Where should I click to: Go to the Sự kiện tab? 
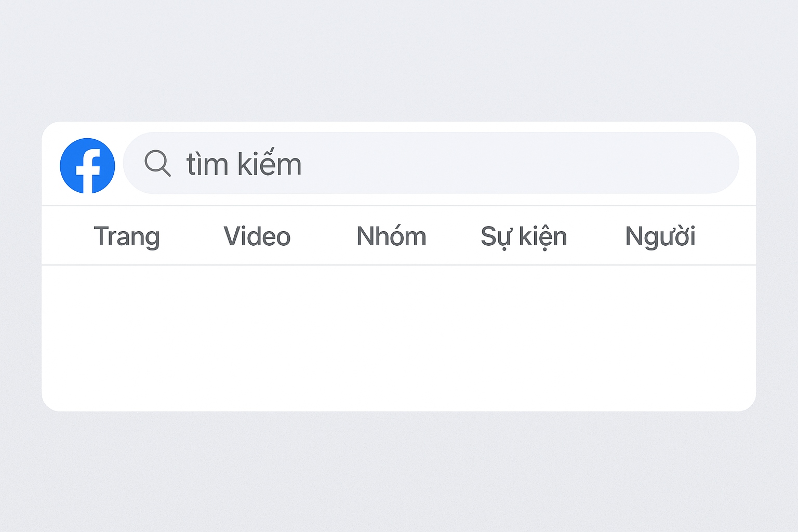524,236
